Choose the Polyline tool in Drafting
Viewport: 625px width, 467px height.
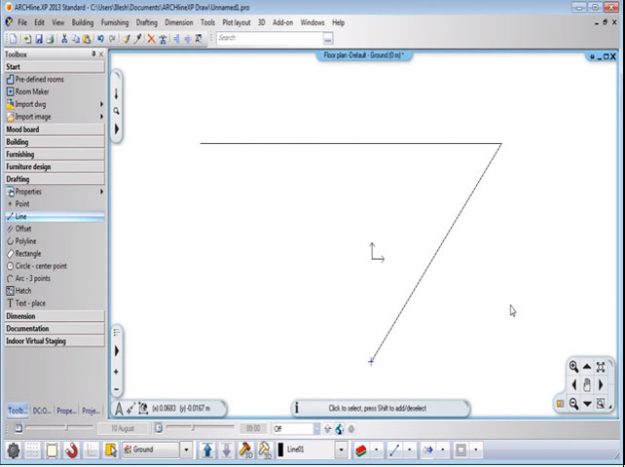coord(28,241)
